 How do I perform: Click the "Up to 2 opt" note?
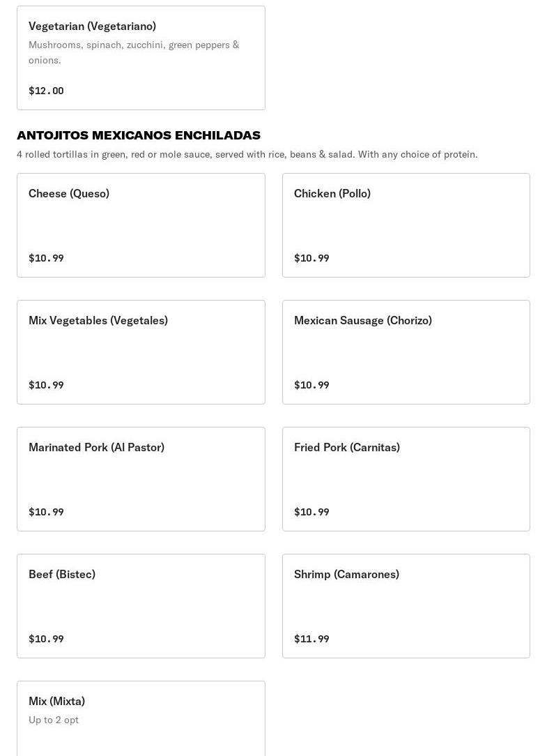[x=54, y=720]
